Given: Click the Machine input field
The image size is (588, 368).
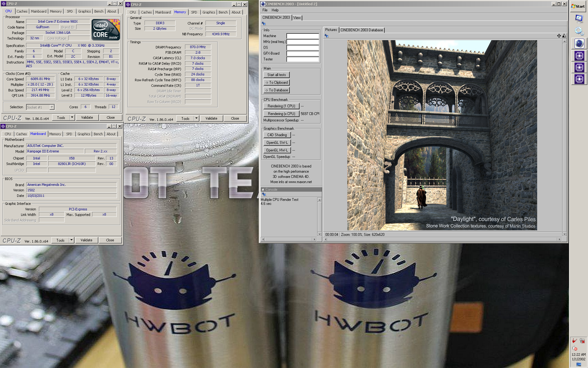Looking at the screenshot, I should 303,36.
